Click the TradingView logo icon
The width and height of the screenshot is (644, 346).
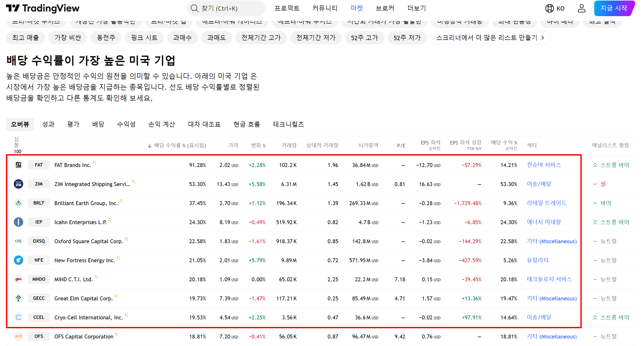coord(13,8)
